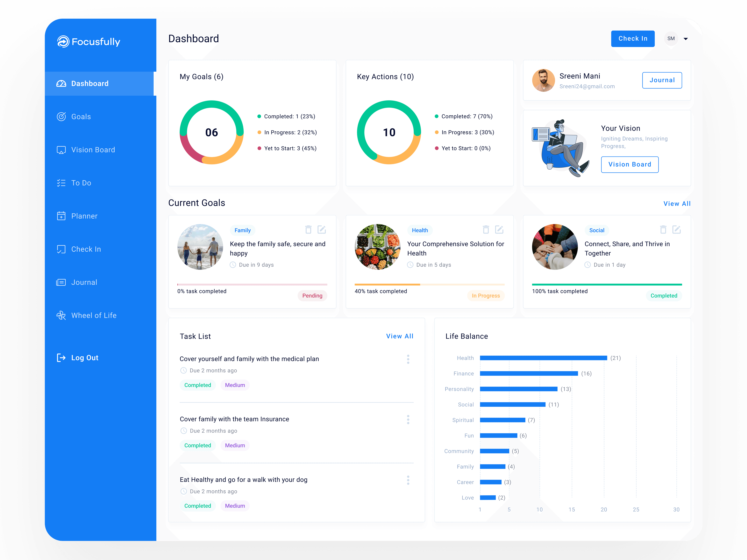747x560 pixels.
Task: Open menu for Eat Healthy task
Action: coord(408,480)
